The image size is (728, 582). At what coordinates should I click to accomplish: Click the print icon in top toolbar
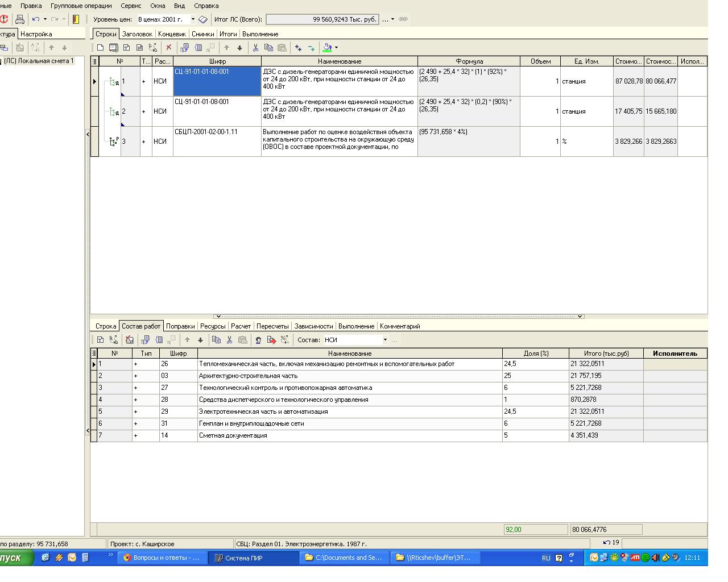click(20, 19)
